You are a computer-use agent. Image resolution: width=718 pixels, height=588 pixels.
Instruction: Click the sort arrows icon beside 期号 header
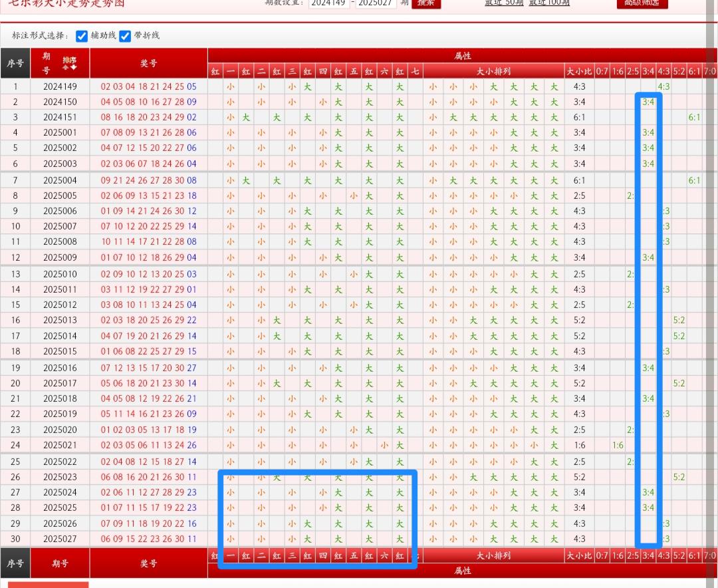69,63
